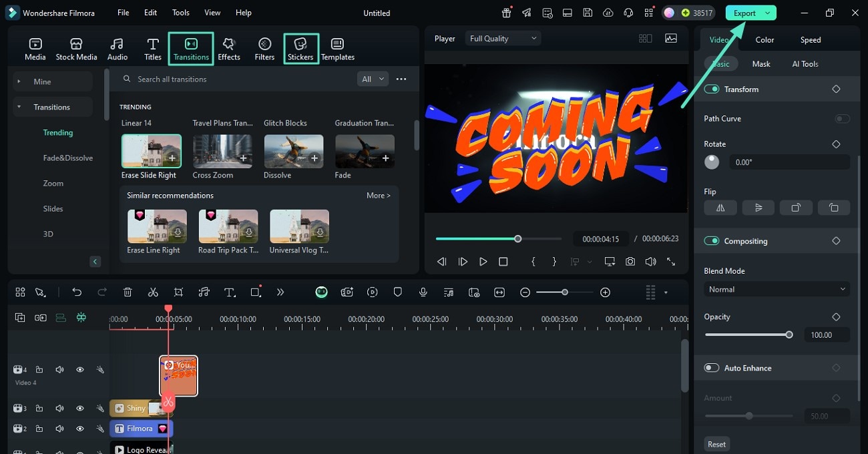
Task: Click the Opacity slider handle
Action: tap(789, 334)
